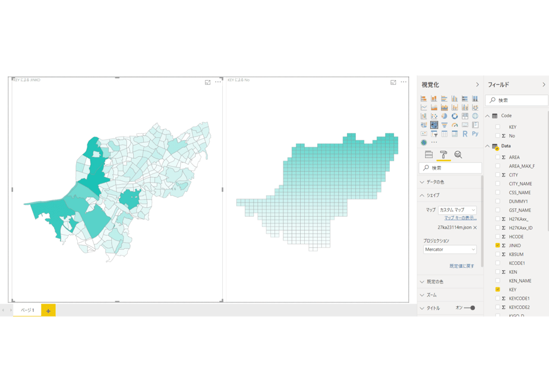Screen dimensions: 549x392
Task: Choose the line chart visualization
Action: [424, 108]
